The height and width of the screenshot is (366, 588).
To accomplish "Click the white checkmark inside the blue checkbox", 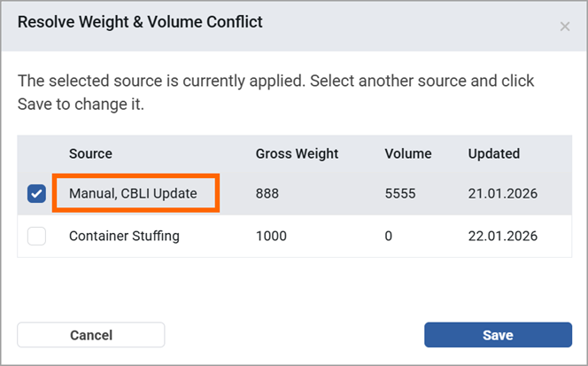I will tap(37, 194).
